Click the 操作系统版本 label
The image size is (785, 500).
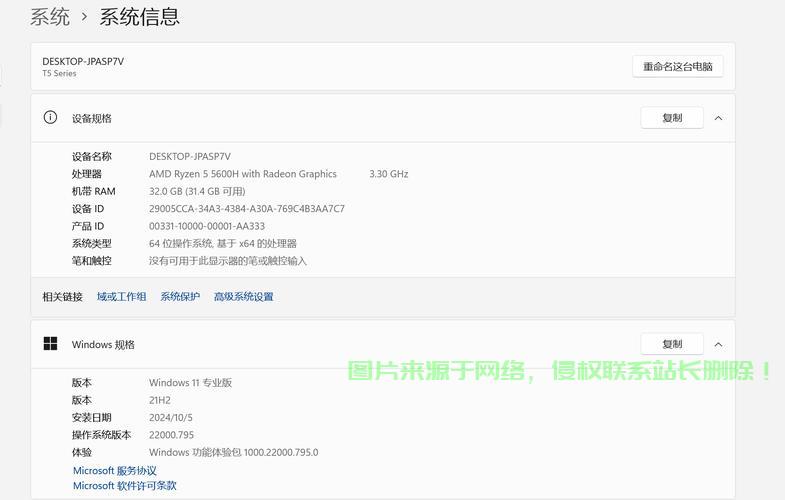[102, 435]
